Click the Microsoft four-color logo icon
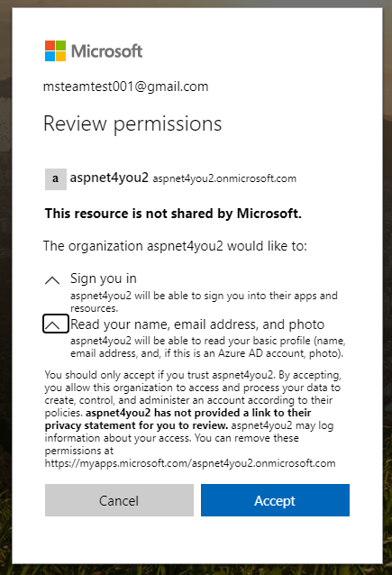Viewport: 392px width, 575px height. click(x=55, y=51)
